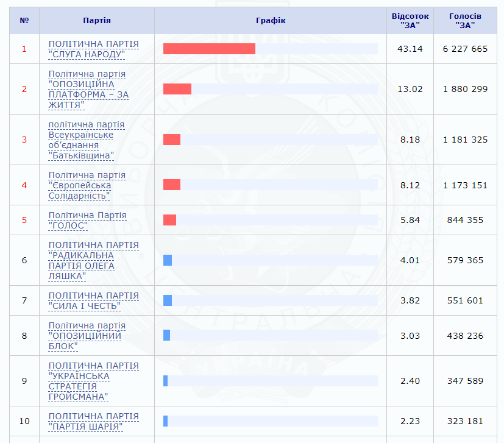Screen dimensions: 504x443
Task: Select the percentage value 4.01
Action: point(410,260)
